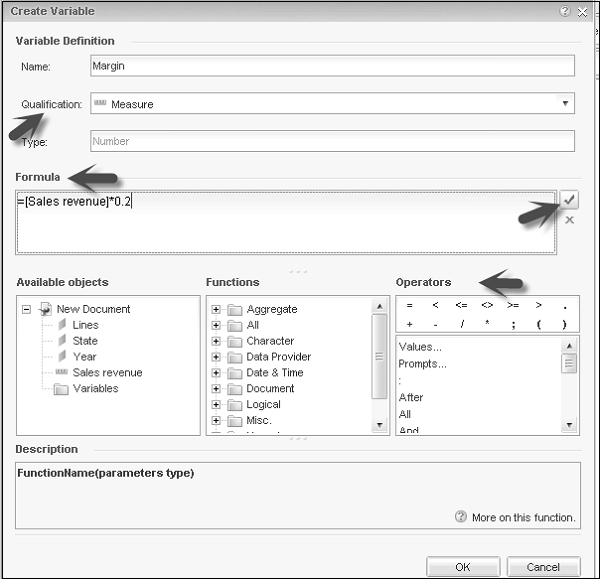Insert the closing parenthesis operator
This screenshot has width=600, height=579.
pos(564,325)
